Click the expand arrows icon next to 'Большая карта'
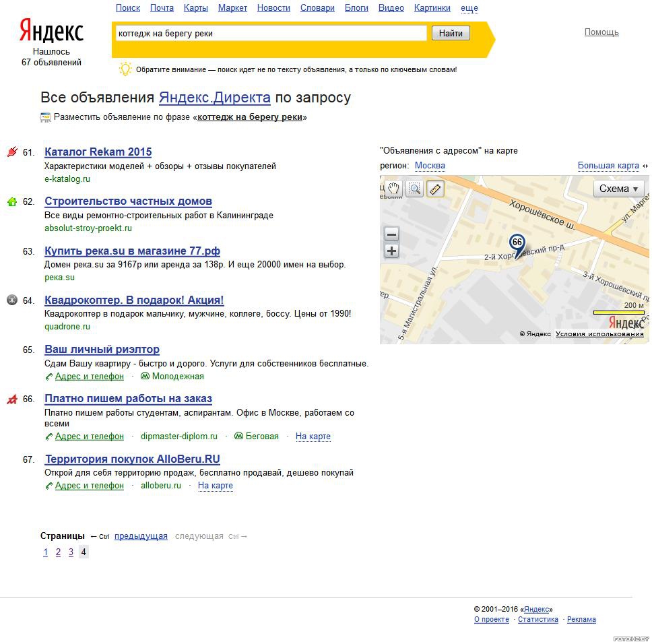 (x=645, y=166)
